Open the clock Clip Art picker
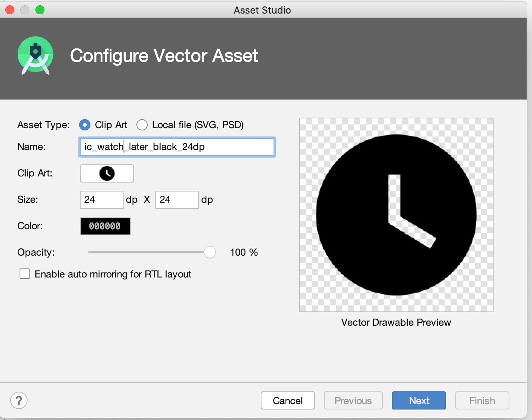532x420 pixels. click(x=107, y=173)
